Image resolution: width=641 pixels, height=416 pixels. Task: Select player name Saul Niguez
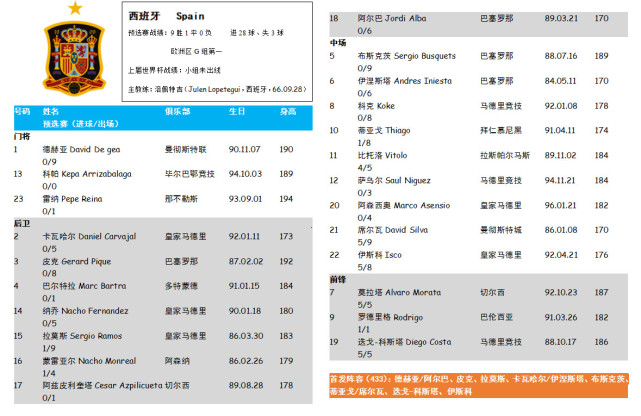(408, 181)
